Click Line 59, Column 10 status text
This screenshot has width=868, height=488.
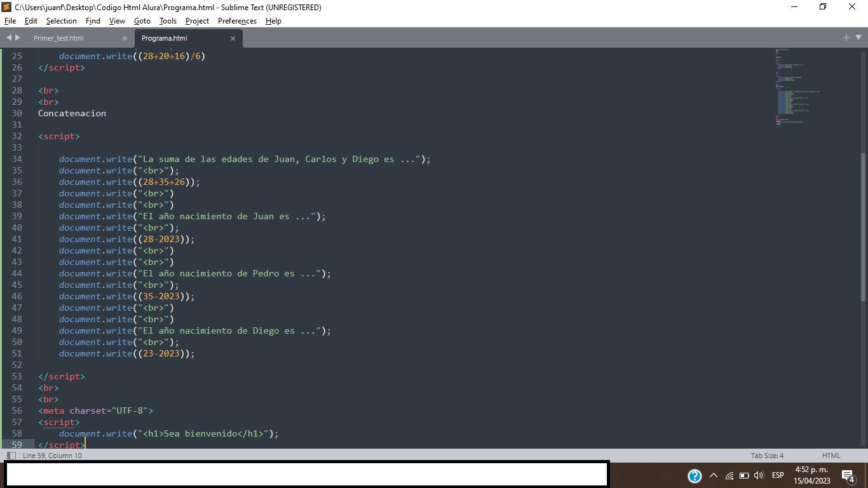(52, 456)
